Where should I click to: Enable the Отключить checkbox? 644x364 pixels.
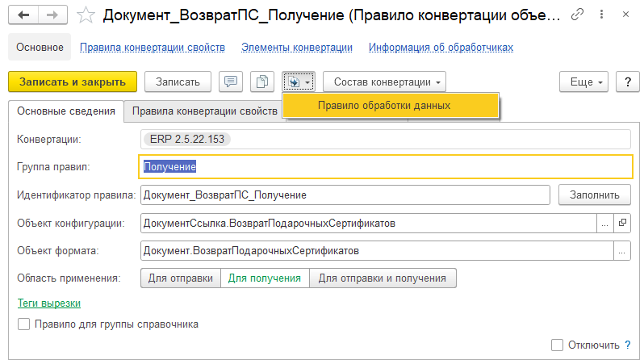click(557, 345)
